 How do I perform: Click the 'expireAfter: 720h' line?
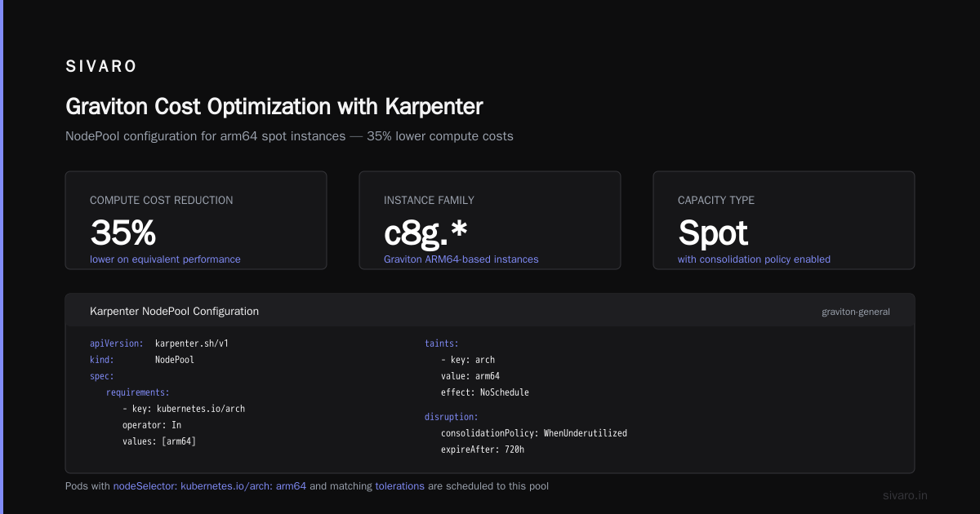click(483, 450)
